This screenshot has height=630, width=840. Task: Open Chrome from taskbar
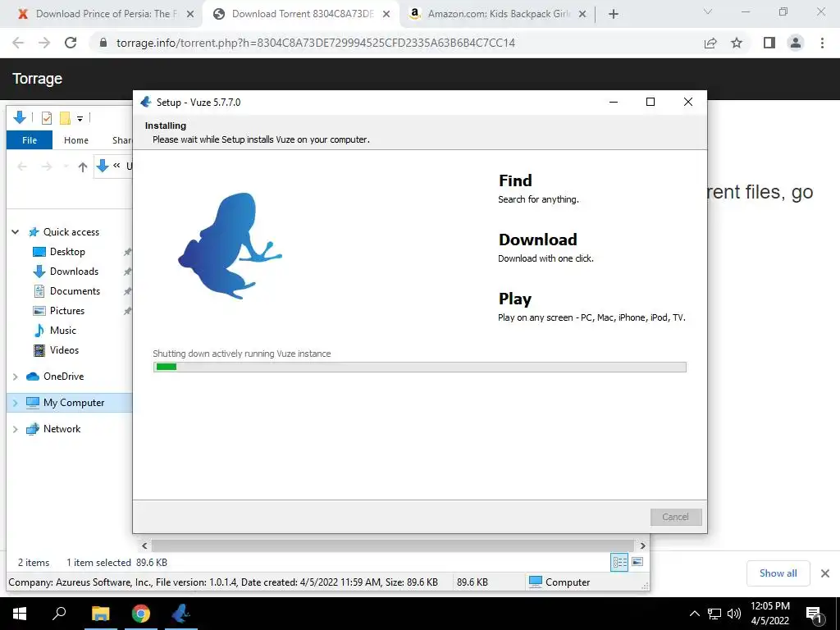click(x=141, y=614)
